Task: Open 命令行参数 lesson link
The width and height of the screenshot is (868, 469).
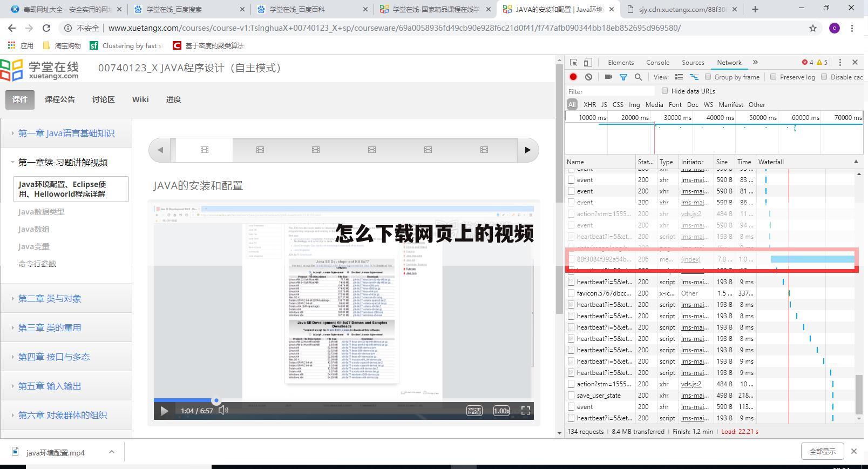Action: point(37,264)
